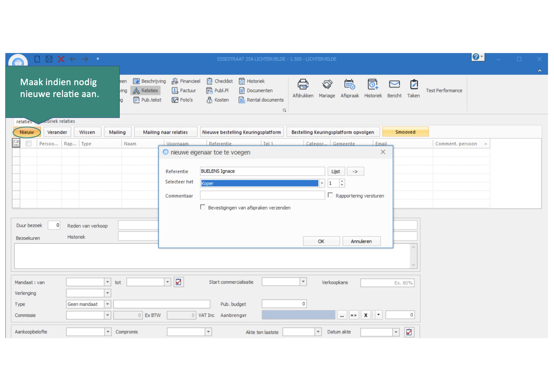This screenshot has width=554, height=392.
Task: Open the quick access toolbar dropdown arrow
Action: (x=98, y=59)
